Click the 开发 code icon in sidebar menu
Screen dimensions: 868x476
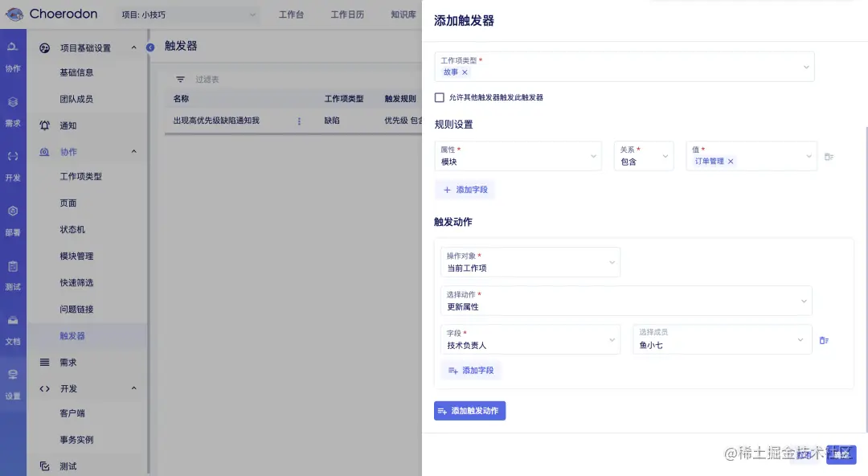(x=45, y=388)
